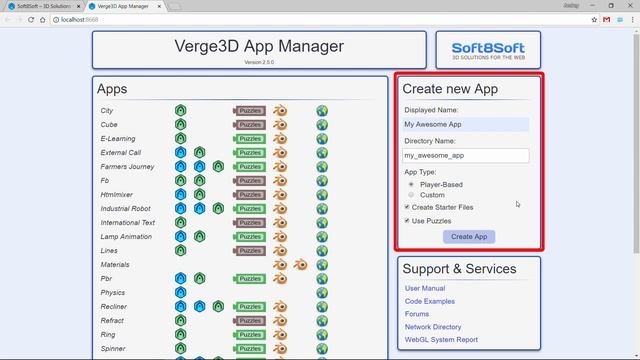Open Puzzles for Ring app
Image resolution: width=640 pixels, height=360 pixels.
pyautogui.click(x=249, y=335)
